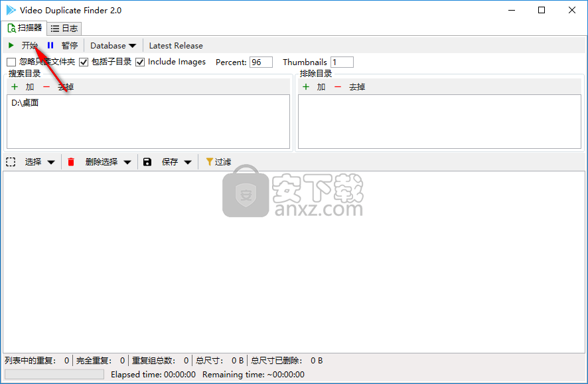
Task: Click the 总尺寸已删除 status entry
Action: coord(287,360)
